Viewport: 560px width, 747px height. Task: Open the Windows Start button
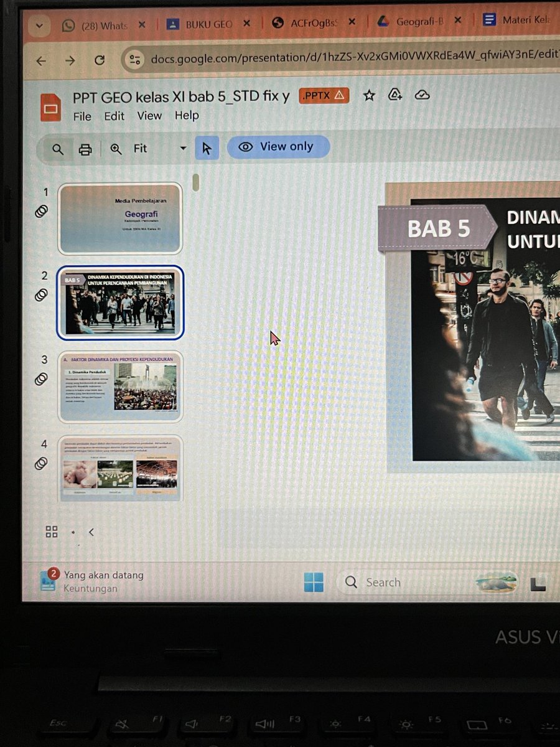pos(314,583)
